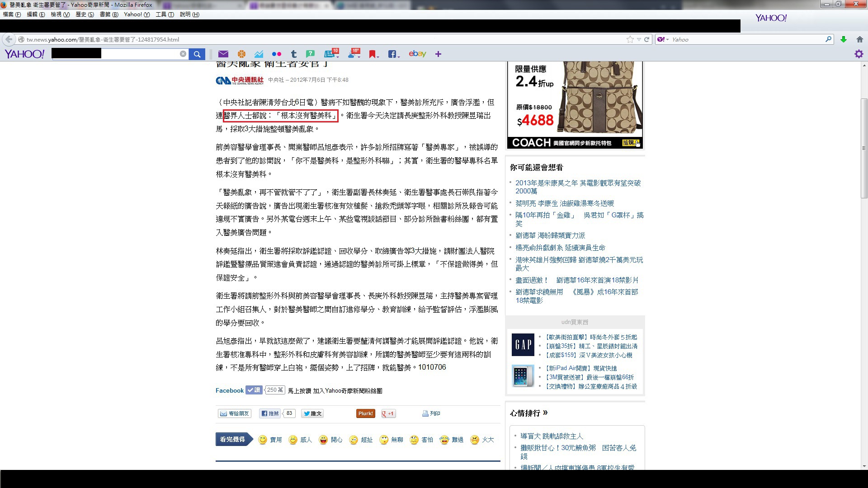Open the Tumblr toolbar icon
Screen dimensions: 868x488
click(x=293, y=54)
